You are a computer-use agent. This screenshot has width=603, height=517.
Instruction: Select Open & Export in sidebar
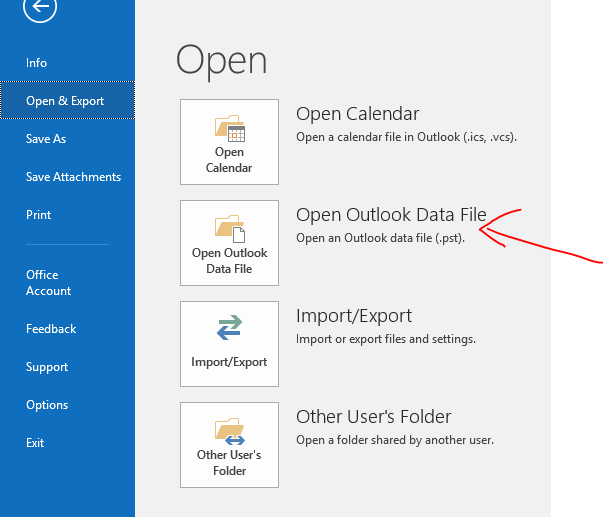(x=67, y=100)
